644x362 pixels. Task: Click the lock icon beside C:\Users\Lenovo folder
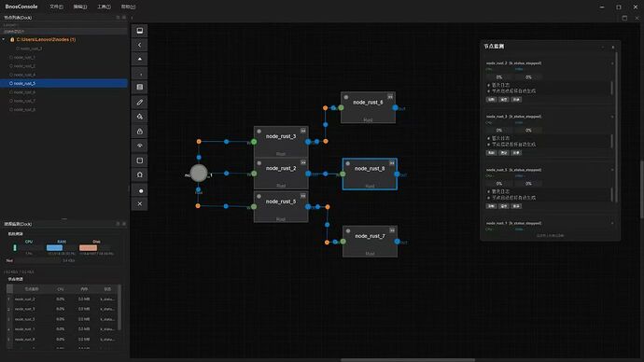12,40
